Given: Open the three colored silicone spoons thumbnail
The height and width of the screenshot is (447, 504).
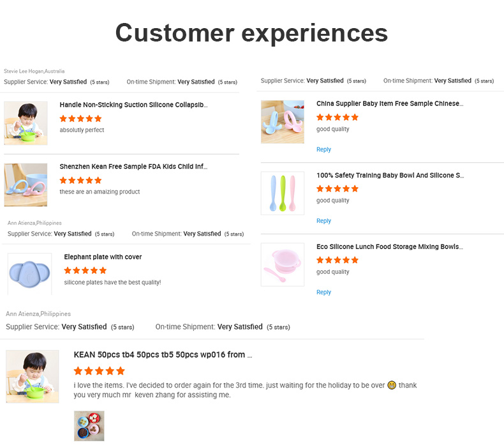Looking at the screenshot, I should [x=283, y=193].
